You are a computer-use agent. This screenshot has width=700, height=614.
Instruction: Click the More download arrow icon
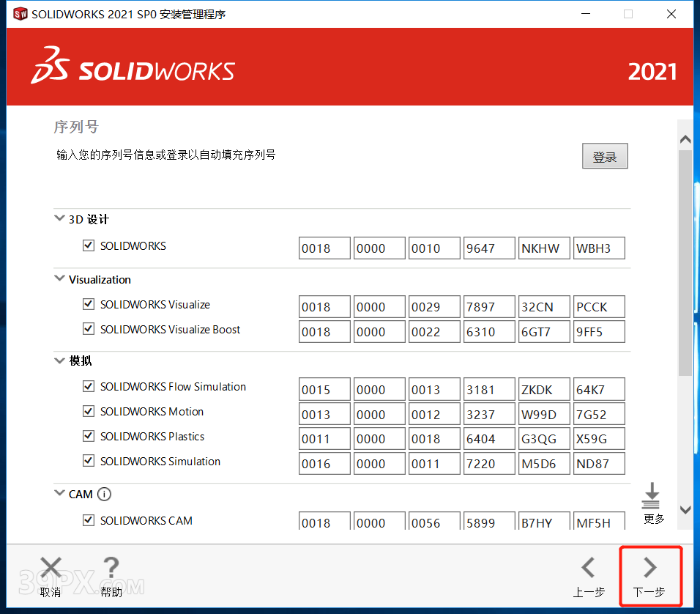coord(650,496)
